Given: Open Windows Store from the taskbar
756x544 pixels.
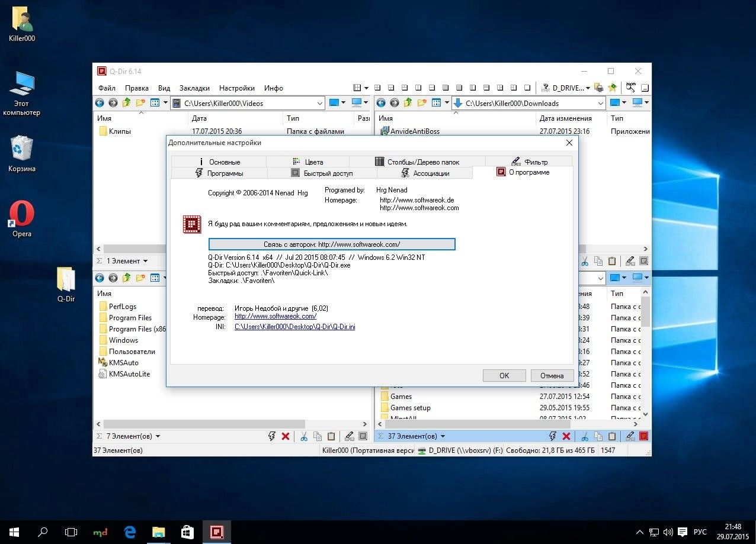Looking at the screenshot, I should (187, 532).
